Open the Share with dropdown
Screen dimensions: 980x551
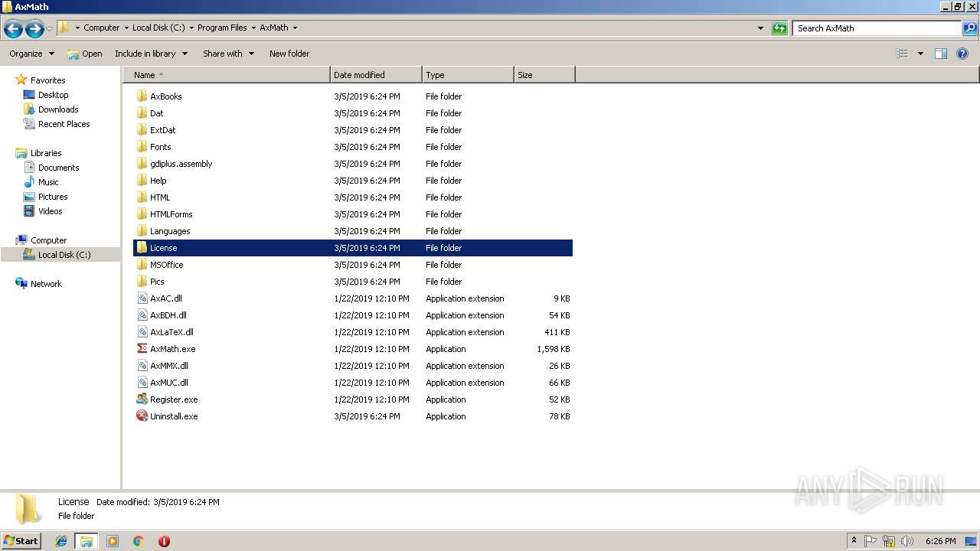(228, 54)
